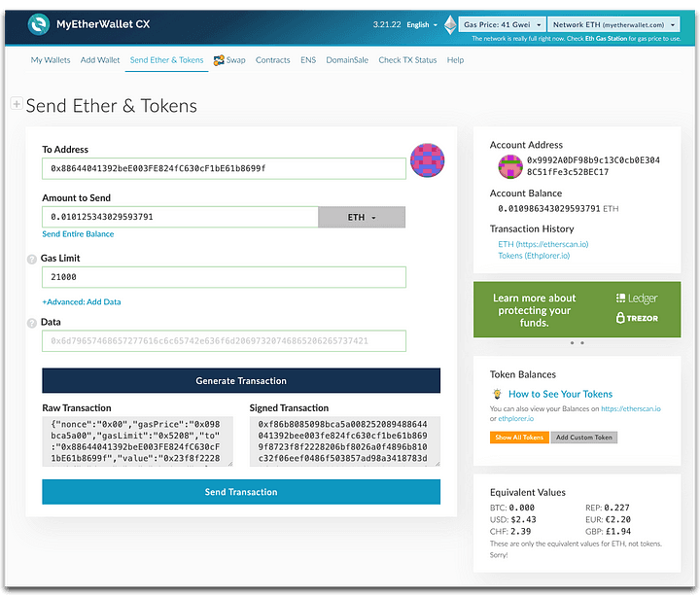Click Add Custom Token button
Viewport: 700px width, 597px height.
click(584, 438)
